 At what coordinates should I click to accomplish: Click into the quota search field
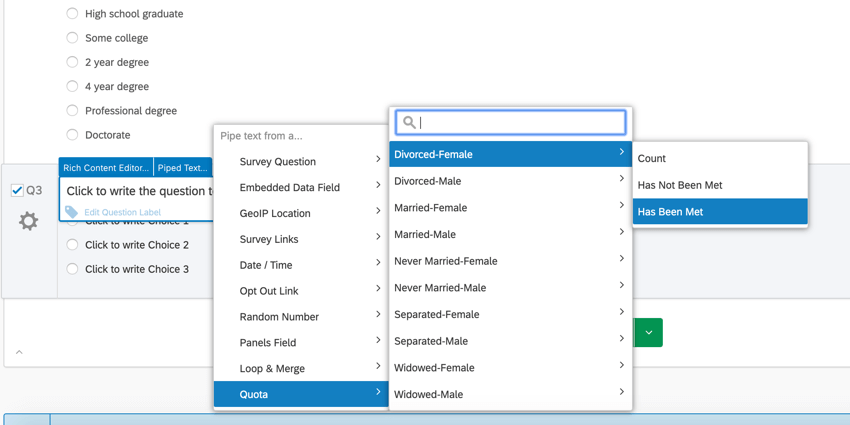[520, 123]
